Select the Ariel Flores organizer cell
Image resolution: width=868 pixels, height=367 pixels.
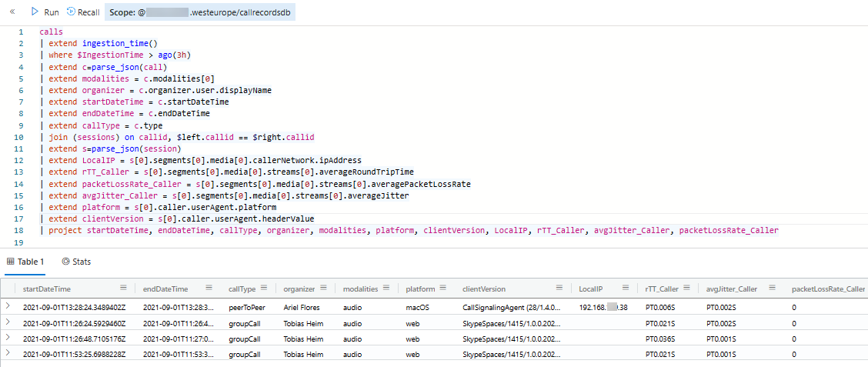pos(300,307)
